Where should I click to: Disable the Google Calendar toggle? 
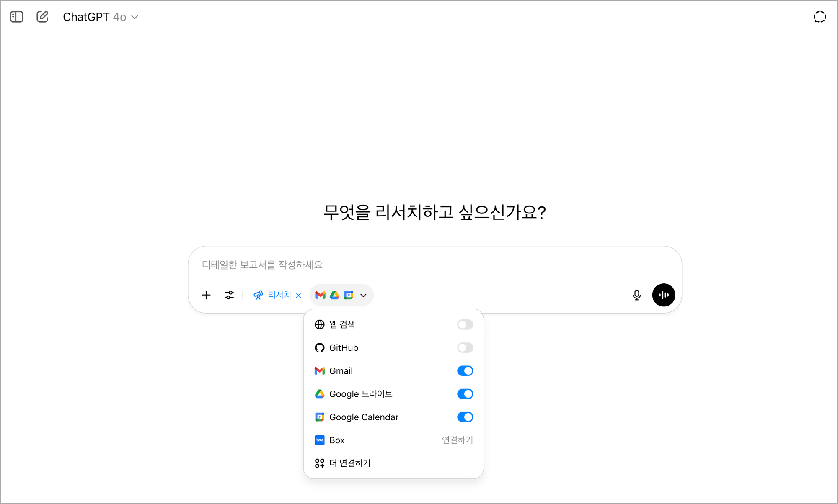point(465,417)
